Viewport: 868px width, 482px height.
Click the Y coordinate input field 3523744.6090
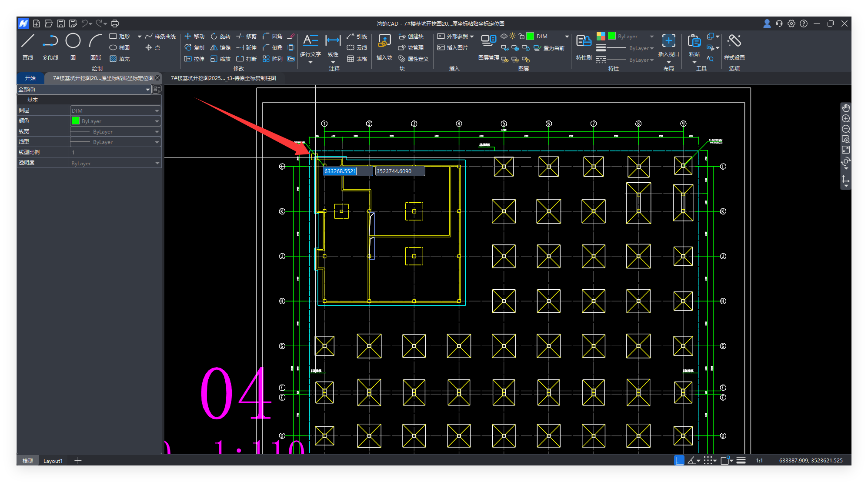click(x=399, y=171)
